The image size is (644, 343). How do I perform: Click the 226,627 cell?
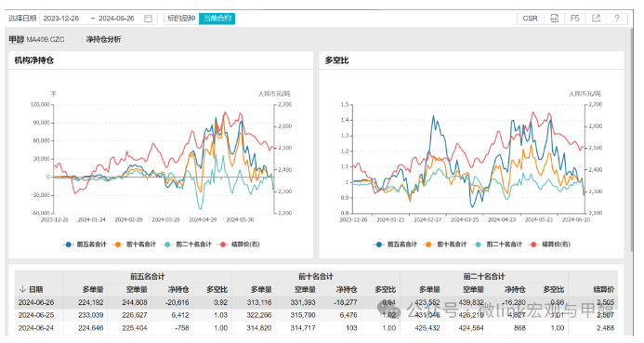click(x=135, y=315)
